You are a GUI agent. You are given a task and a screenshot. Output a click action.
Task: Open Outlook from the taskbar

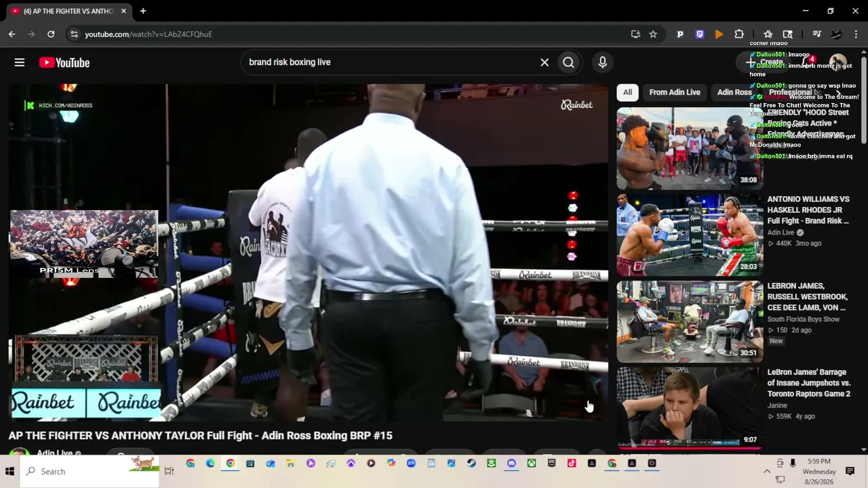coord(271,464)
